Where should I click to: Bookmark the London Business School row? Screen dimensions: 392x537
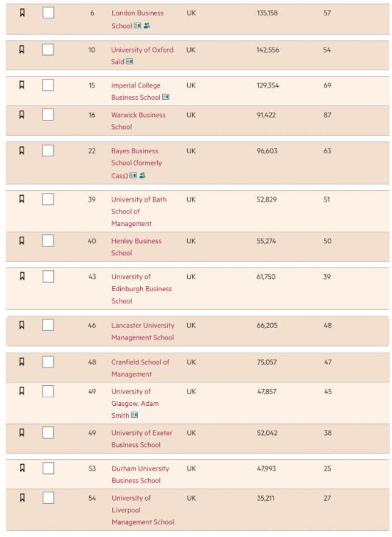point(22,12)
